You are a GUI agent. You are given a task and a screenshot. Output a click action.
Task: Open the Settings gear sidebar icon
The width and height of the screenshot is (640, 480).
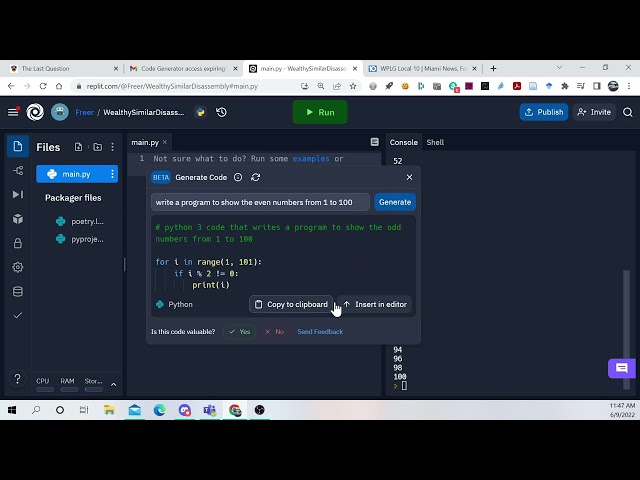(x=18, y=267)
